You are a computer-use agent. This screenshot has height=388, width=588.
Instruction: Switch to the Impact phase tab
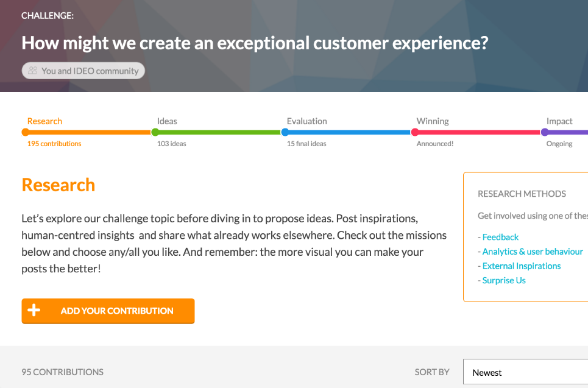pyautogui.click(x=559, y=121)
